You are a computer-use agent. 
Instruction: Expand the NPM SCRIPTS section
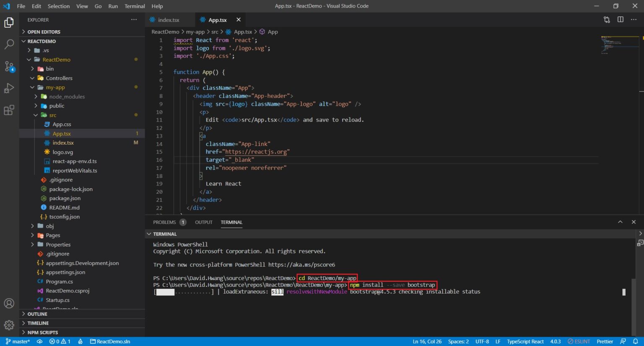[43, 332]
